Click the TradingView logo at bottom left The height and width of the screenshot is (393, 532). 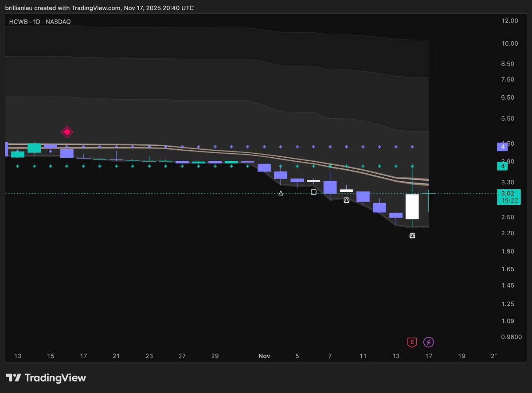(47, 378)
